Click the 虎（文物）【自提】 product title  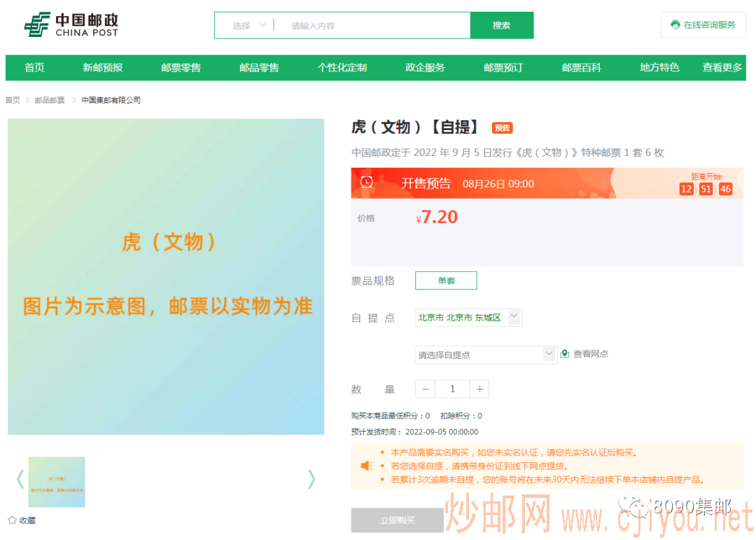416,127
